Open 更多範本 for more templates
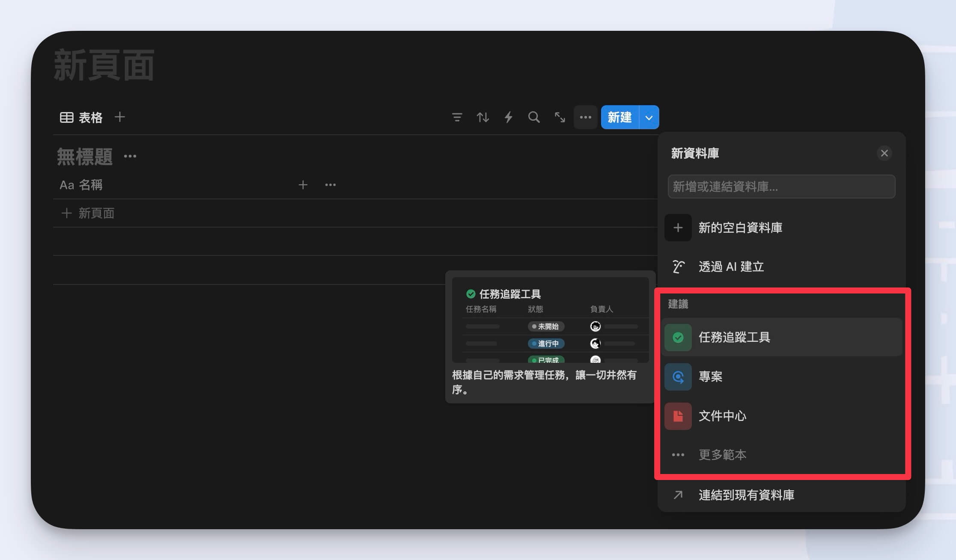 (722, 454)
